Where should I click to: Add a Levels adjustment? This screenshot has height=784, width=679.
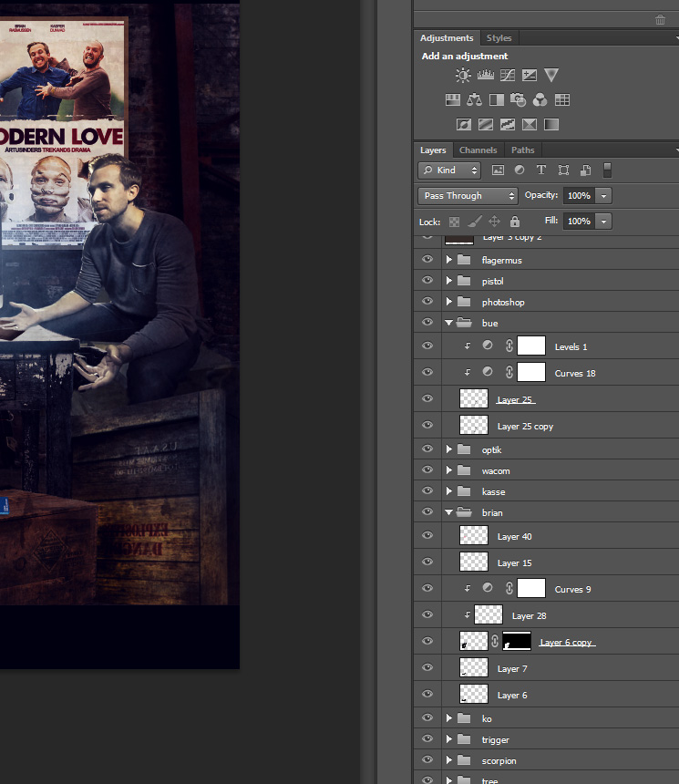click(x=486, y=75)
